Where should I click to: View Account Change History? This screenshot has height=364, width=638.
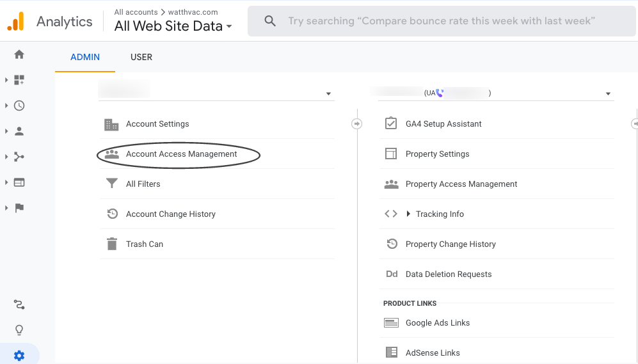tap(170, 214)
